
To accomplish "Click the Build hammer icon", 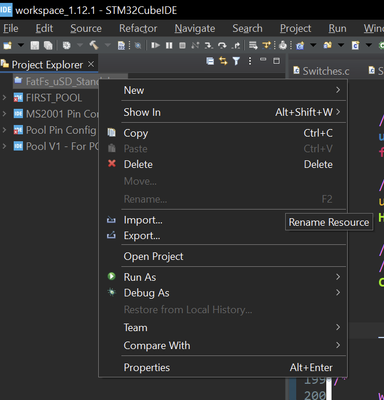I will (94, 45).
